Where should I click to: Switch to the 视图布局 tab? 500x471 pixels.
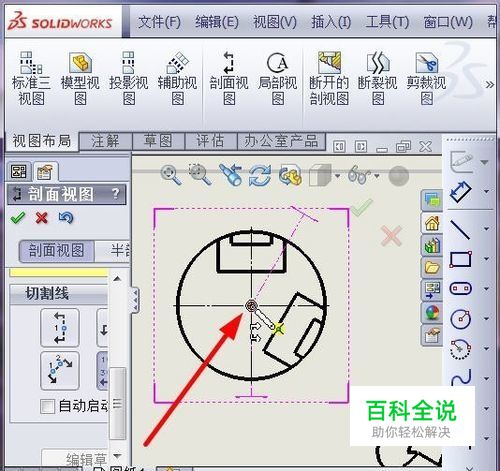[42, 141]
